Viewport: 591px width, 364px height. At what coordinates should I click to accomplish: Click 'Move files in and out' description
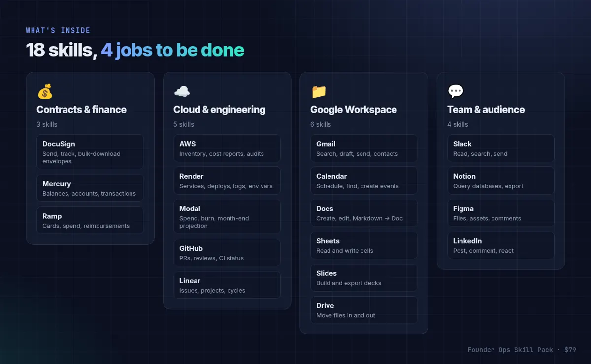coord(346,316)
